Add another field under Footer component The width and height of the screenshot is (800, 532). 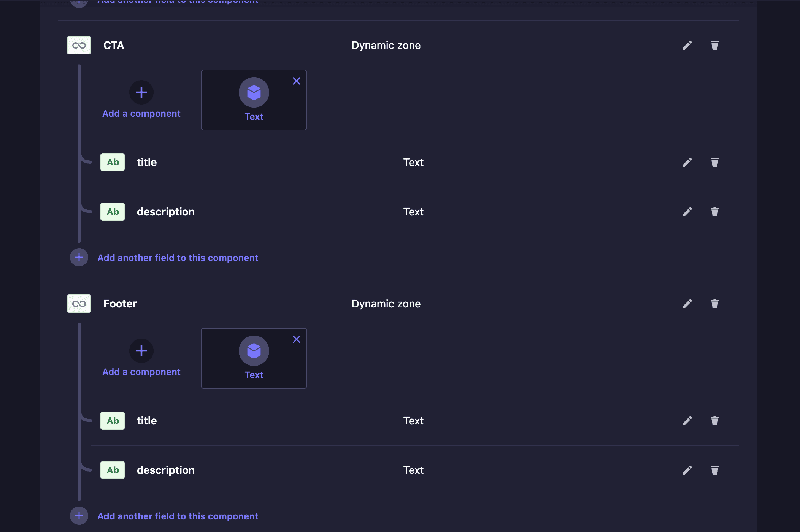(x=164, y=516)
